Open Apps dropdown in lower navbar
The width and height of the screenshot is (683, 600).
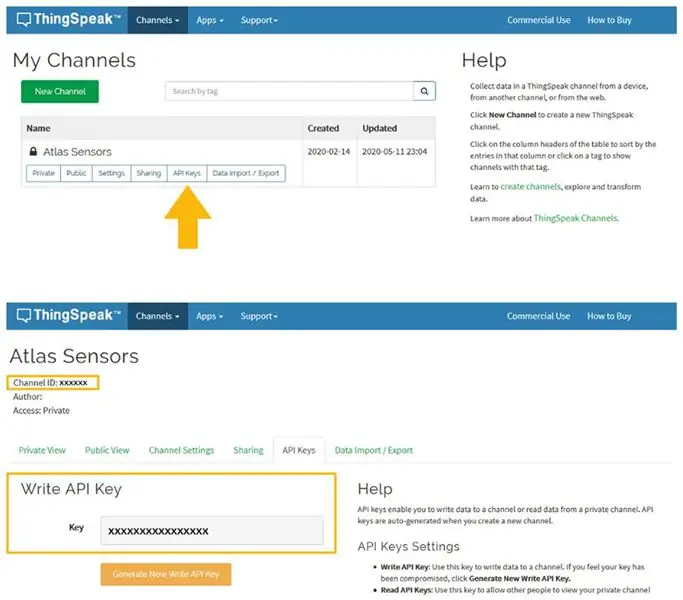[x=210, y=316]
